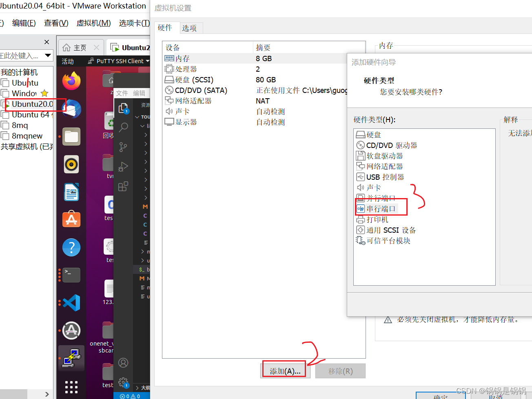532x399 pixels.
Task: Show Applications grid at the dock bottom
Action: [x=71, y=387]
